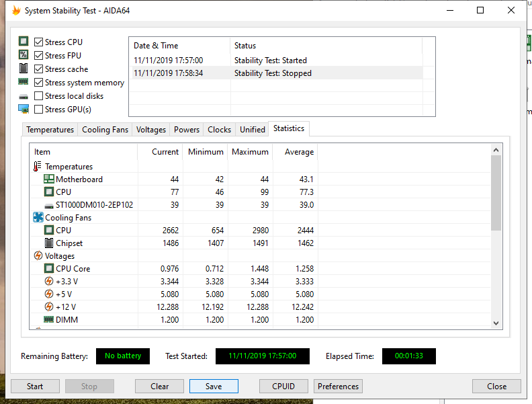The height and width of the screenshot is (404, 532).
Task: Click the CPU Core voltage icon
Action: point(49,268)
